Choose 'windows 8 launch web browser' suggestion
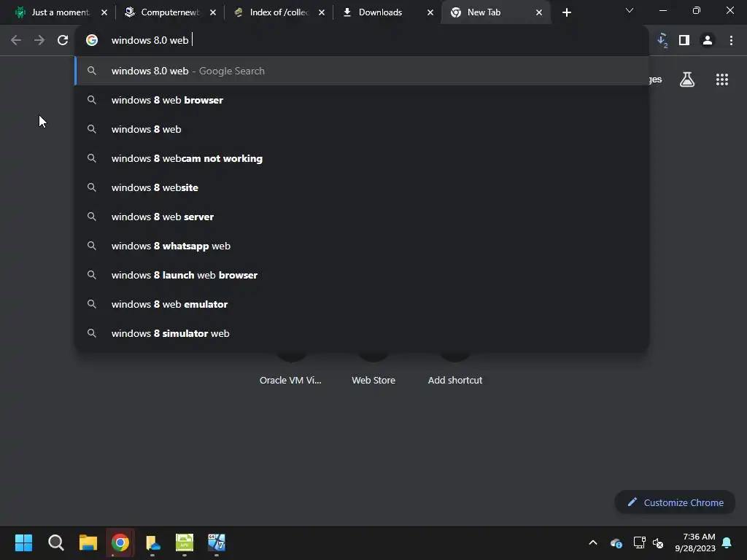Screen dimensions: 747x560 362,275
